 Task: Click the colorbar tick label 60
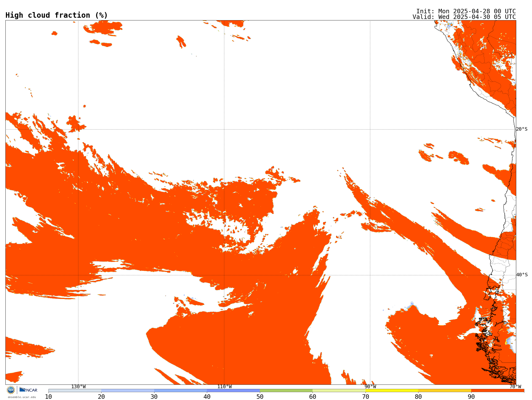[x=313, y=397]
